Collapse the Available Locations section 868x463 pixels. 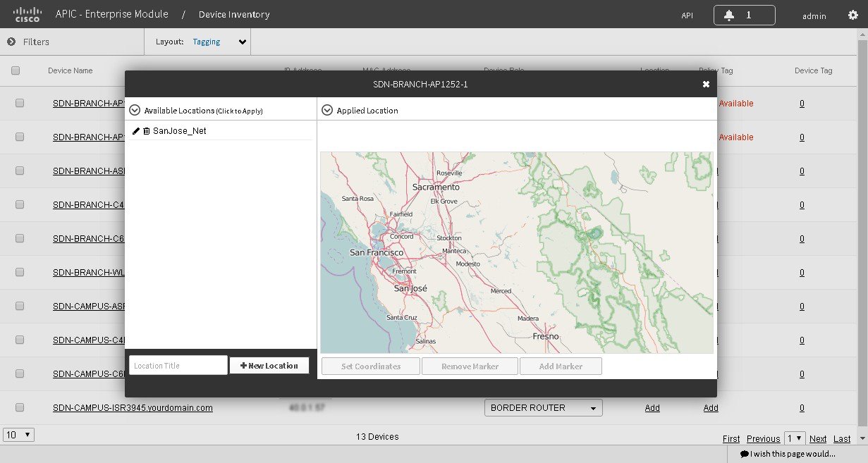135,110
